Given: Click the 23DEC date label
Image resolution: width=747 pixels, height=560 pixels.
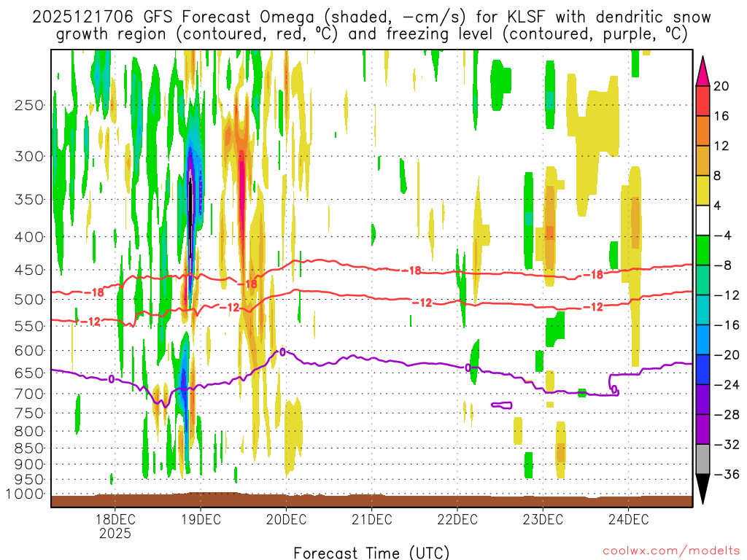Looking at the screenshot, I should (x=543, y=519).
